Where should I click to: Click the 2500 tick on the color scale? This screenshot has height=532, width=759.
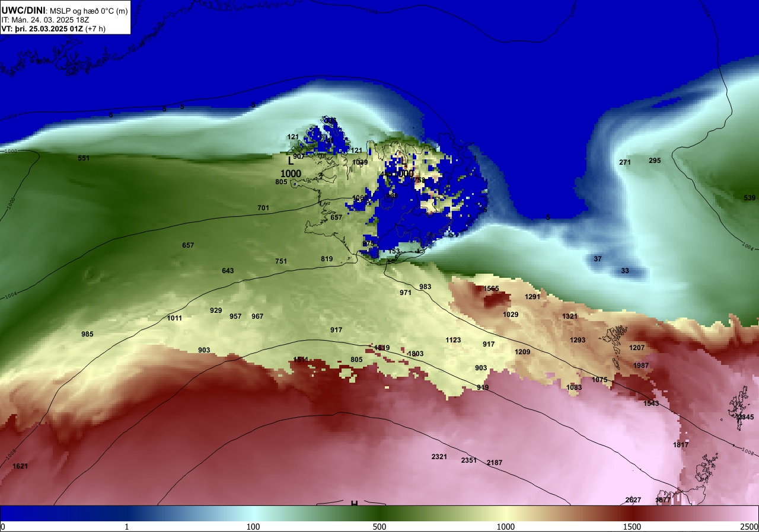click(750, 527)
